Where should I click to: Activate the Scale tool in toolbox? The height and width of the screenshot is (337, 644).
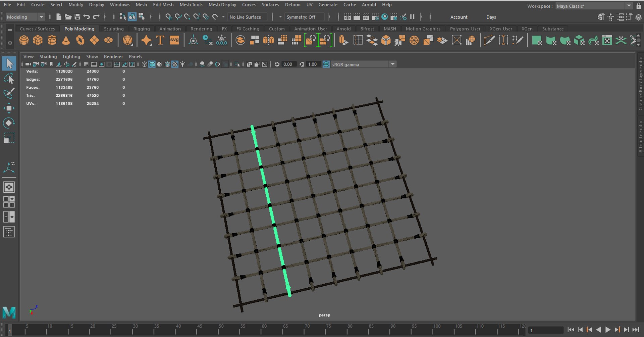[x=9, y=138]
